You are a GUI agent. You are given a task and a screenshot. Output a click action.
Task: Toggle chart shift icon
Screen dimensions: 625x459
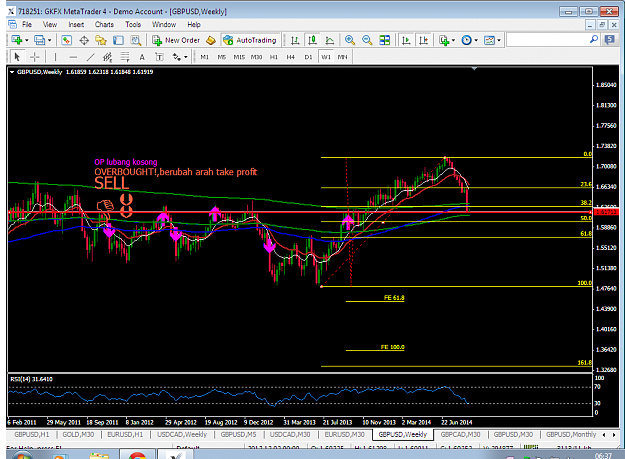pos(423,40)
